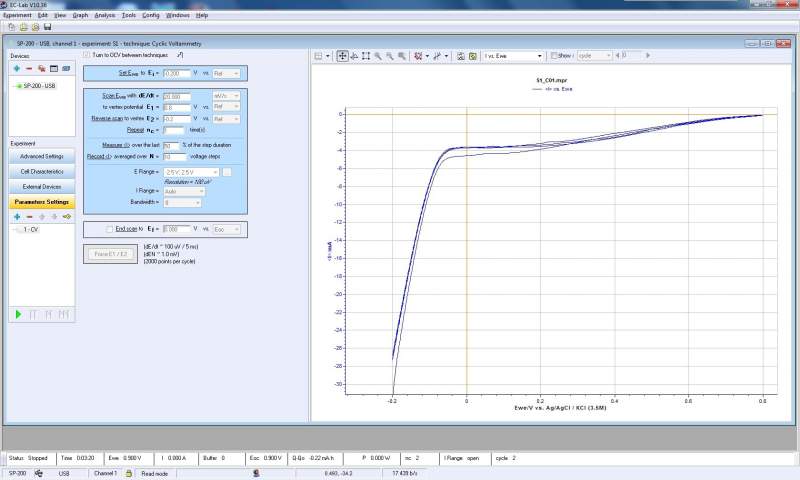This screenshot has height=480, width=800.
Task: Enable Turn to OCV between techniques
Action: pyautogui.click(x=86, y=55)
